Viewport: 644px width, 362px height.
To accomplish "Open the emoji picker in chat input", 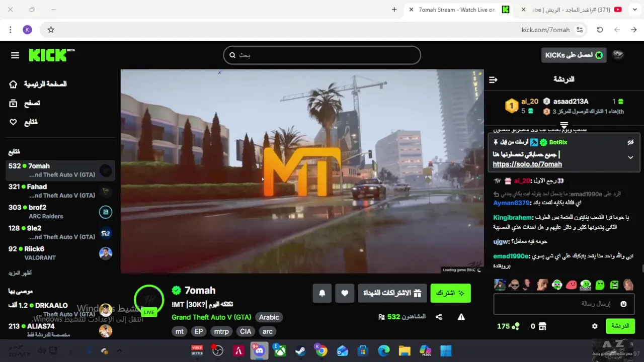I will coord(624,304).
